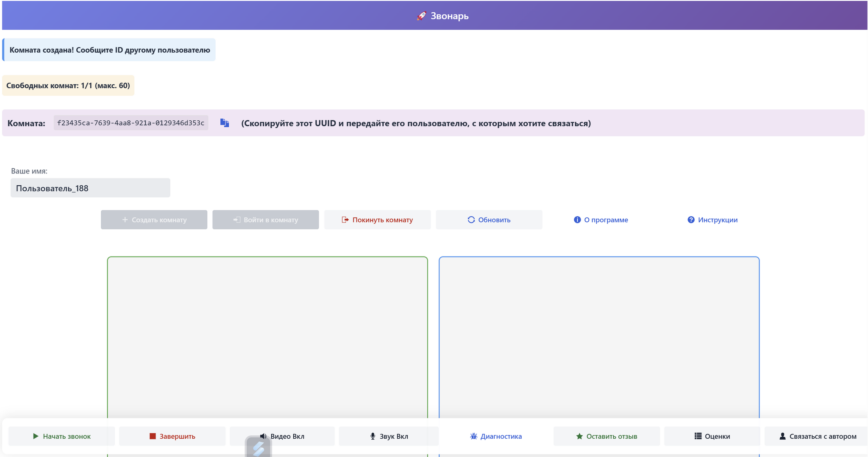Leave the room via Покинуть комнату
The width and height of the screenshot is (868, 457).
377,220
